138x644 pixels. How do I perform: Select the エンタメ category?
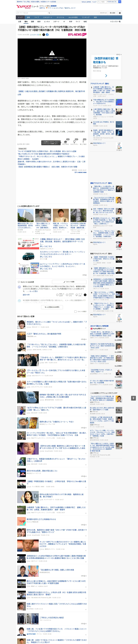(47, 21)
